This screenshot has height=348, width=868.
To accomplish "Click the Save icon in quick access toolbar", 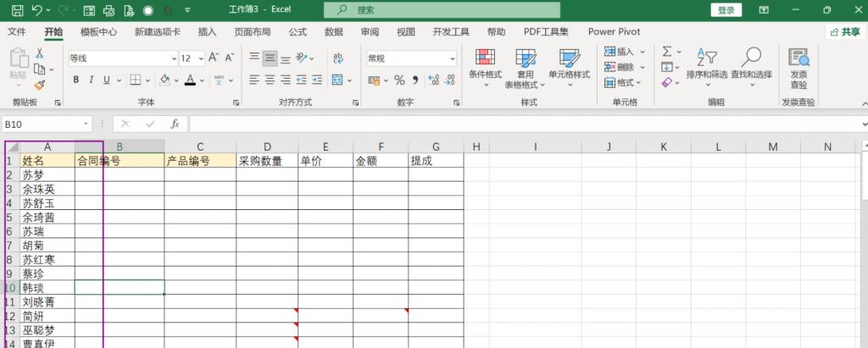I will tap(17, 10).
